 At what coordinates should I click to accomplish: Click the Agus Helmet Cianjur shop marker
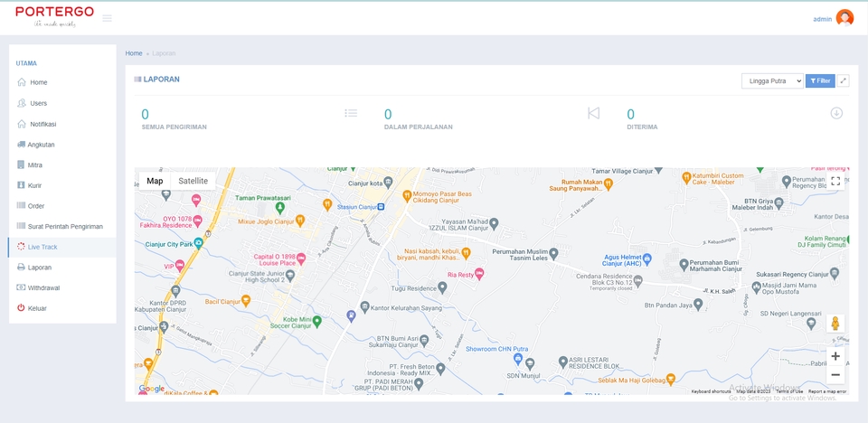(646, 258)
